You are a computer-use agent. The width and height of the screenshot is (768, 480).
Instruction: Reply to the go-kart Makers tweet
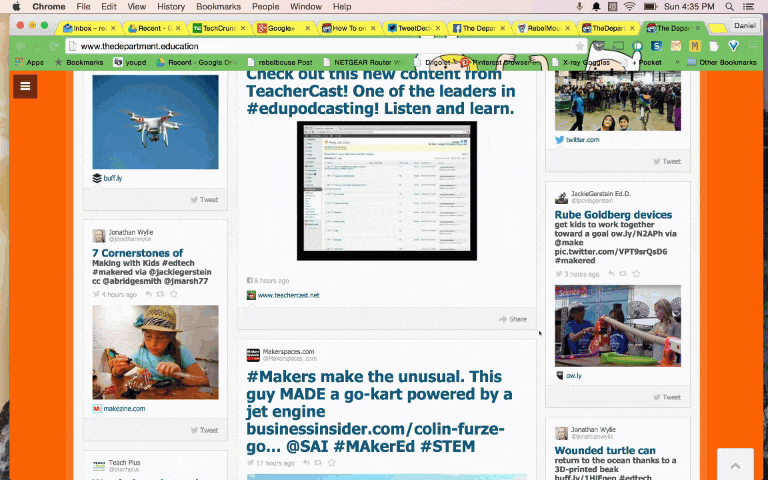click(306, 462)
